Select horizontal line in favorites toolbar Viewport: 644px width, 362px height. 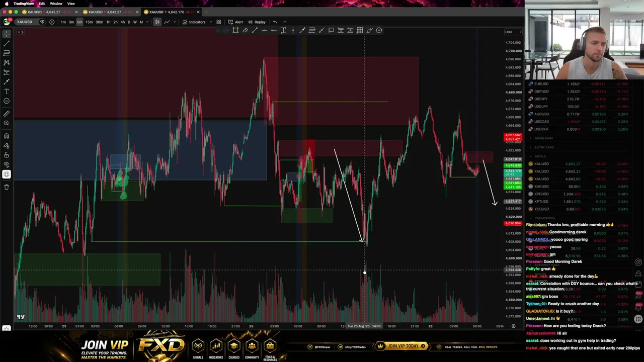click(x=264, y=30)
